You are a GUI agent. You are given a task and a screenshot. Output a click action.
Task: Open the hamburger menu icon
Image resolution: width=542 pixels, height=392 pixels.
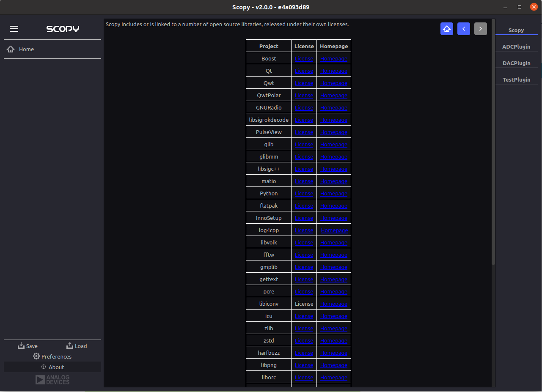click(x=14, y=29)
